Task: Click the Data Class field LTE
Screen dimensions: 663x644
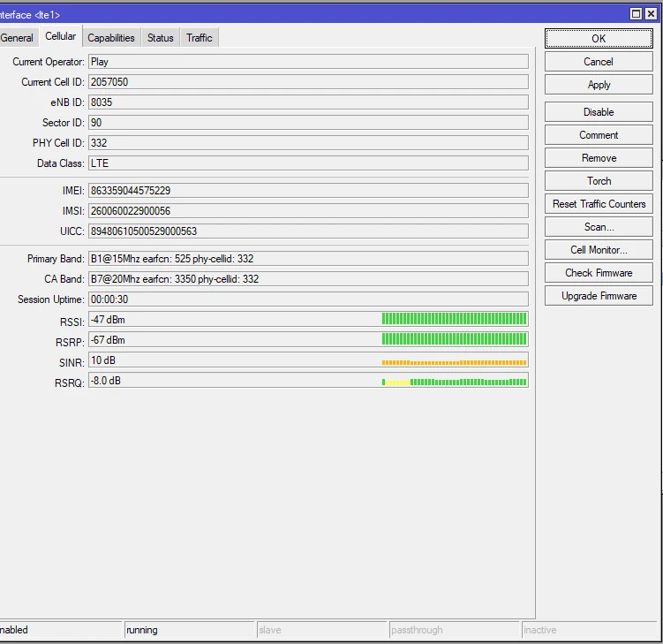Action: coord(308,163)
